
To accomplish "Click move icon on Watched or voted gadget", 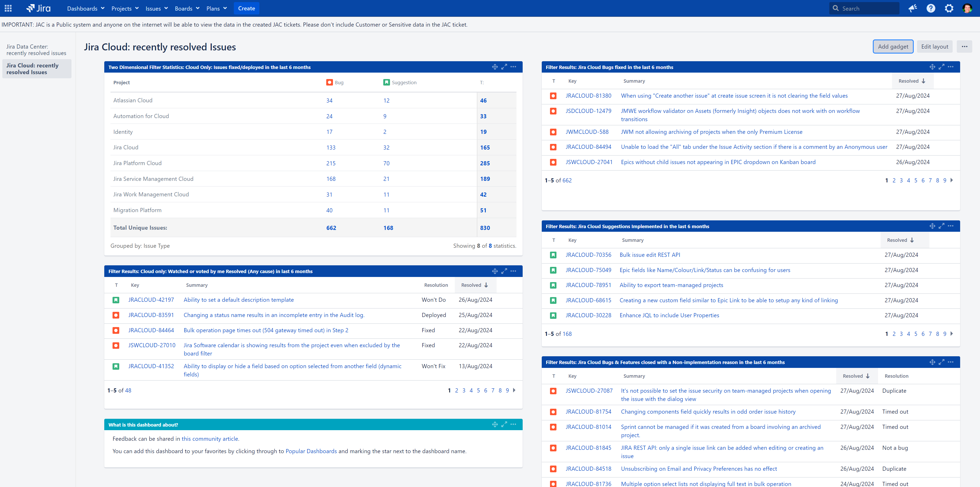I will (x=495, y=271).
